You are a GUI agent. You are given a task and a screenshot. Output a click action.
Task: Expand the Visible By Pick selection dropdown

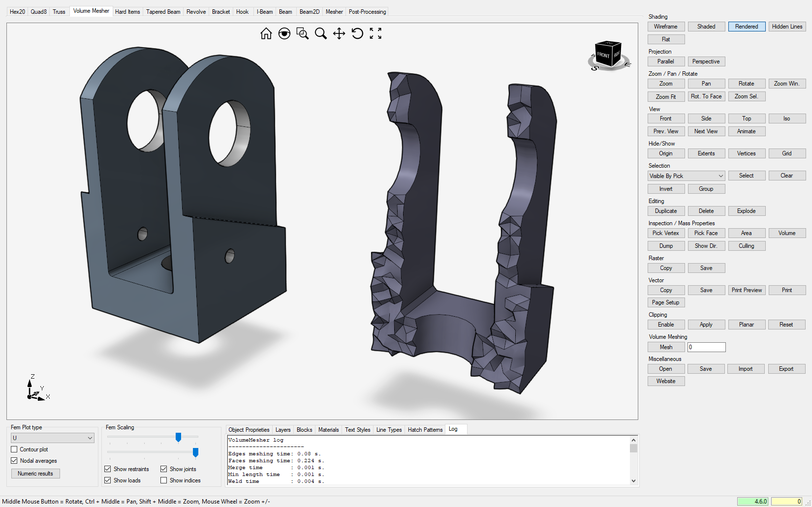click(x=686, y=176)
